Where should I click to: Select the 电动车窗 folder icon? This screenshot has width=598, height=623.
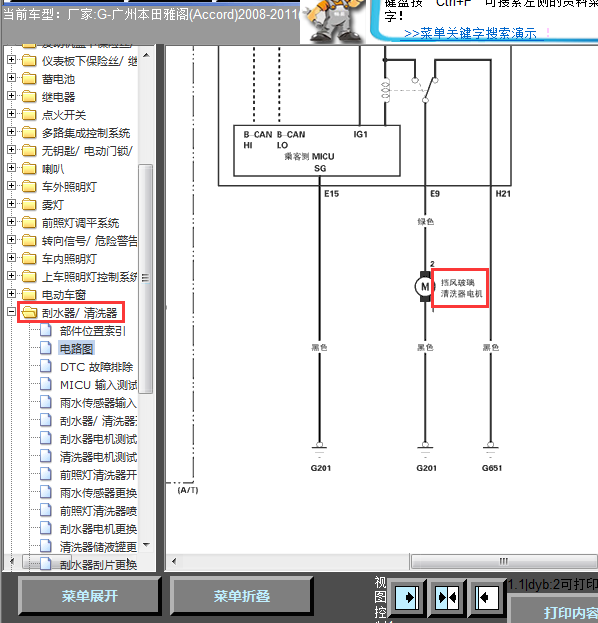29,294
